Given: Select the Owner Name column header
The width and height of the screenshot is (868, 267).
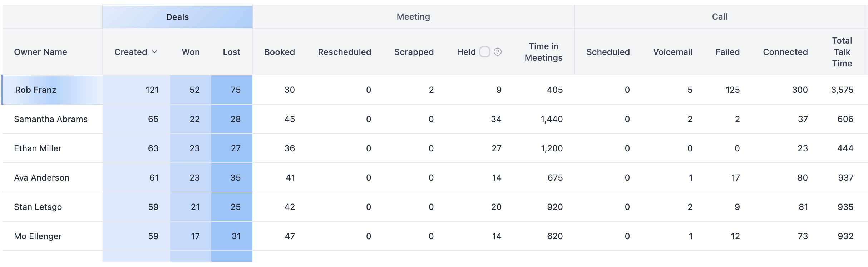Looking at the screenshot, I should [x=41, y=52].
